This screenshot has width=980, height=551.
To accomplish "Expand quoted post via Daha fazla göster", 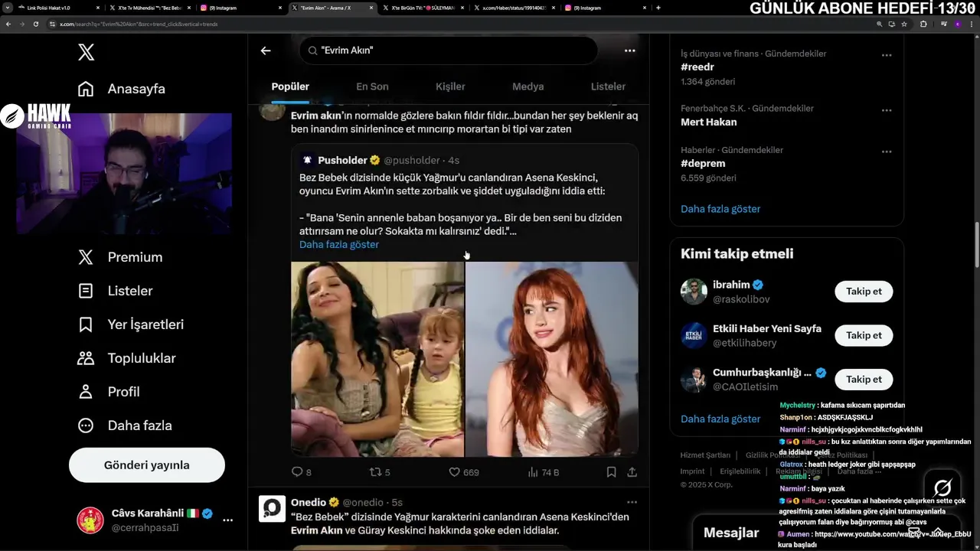I will pos(339,245).
